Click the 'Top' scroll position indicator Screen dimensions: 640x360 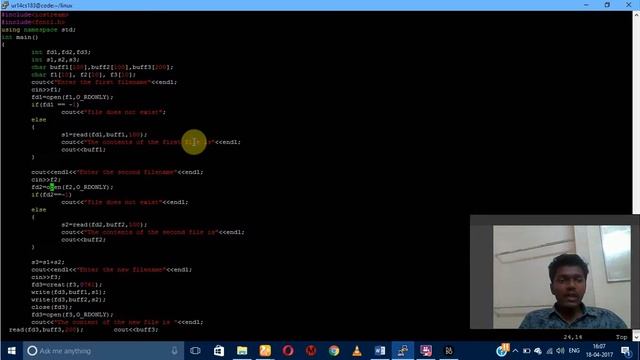coord(621,337)
